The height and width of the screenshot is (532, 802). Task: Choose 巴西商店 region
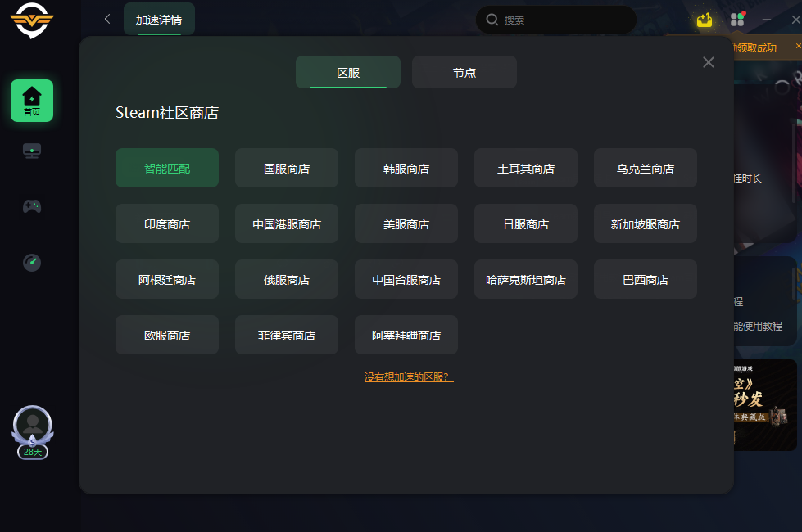(646, 280)
